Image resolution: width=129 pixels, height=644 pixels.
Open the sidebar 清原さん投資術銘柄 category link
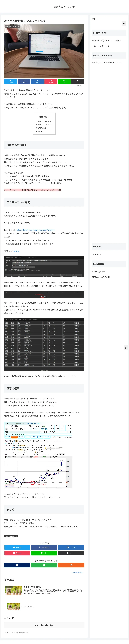click(101, 277)
